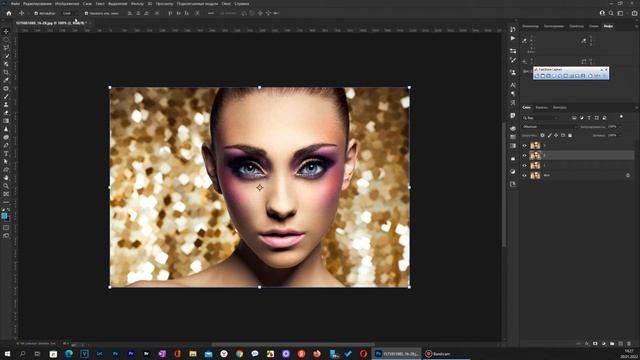Close the open document tab
640x360 pixels.
point(90,23)
